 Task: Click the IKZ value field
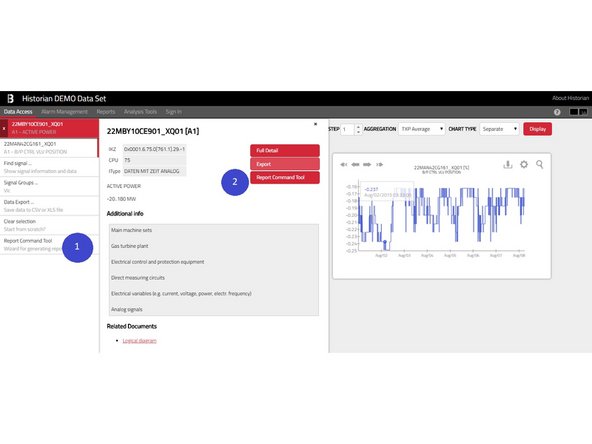154,150
